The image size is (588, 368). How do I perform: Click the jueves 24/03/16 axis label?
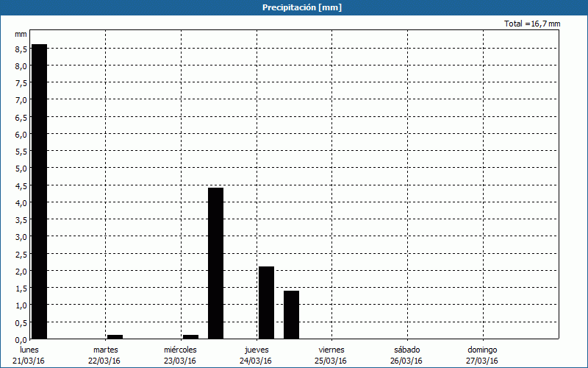tap(256, 355)
